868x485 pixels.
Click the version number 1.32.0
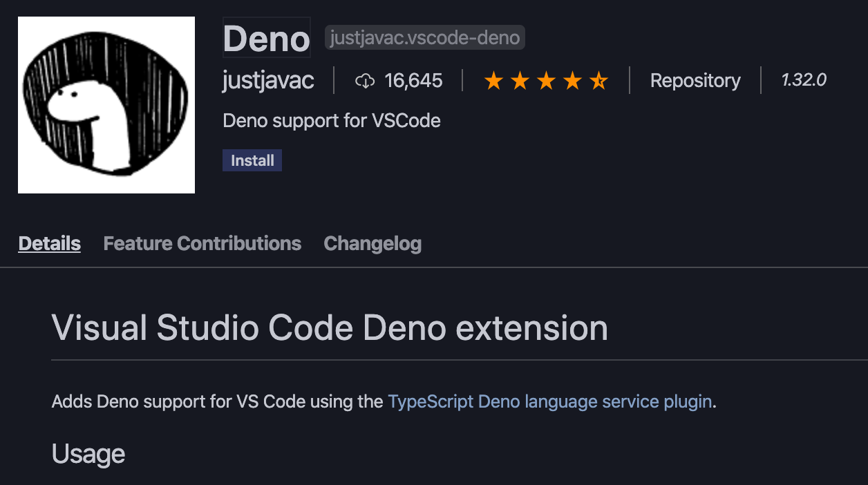[x=804, y=80]
